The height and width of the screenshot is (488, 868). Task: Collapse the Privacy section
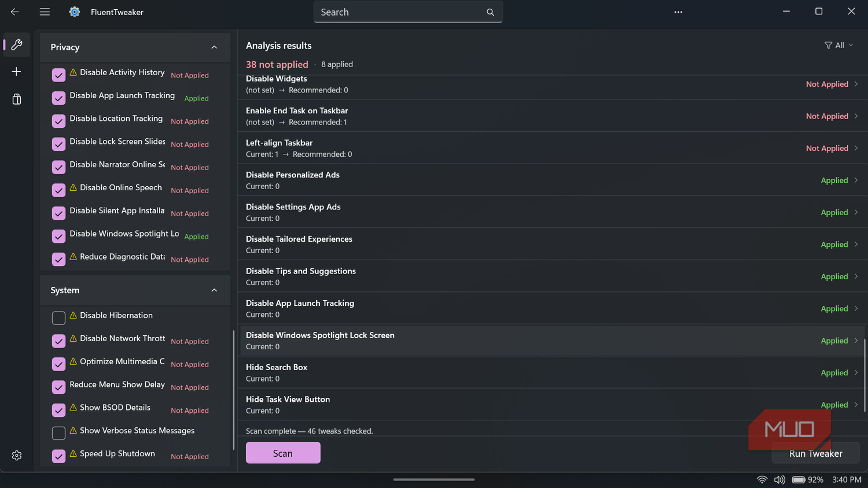click(214, 47)
